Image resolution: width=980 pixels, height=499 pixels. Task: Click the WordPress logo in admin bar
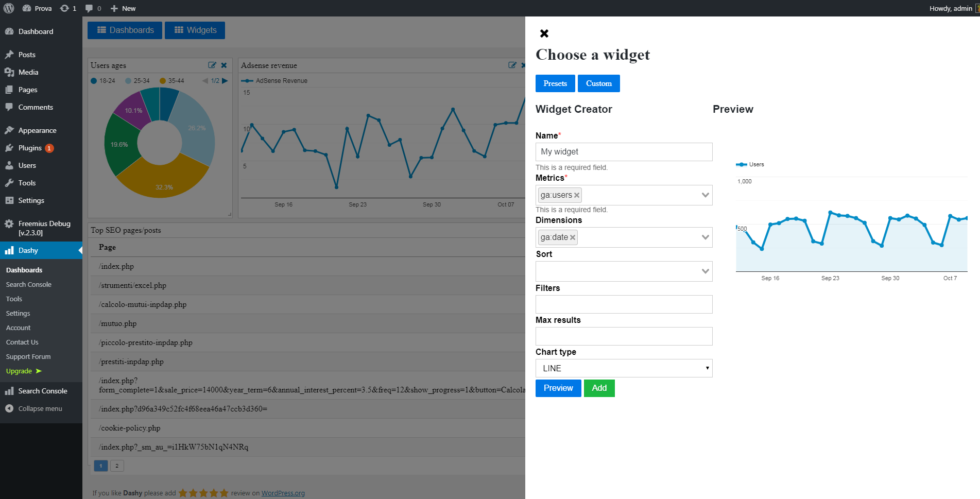9,8
